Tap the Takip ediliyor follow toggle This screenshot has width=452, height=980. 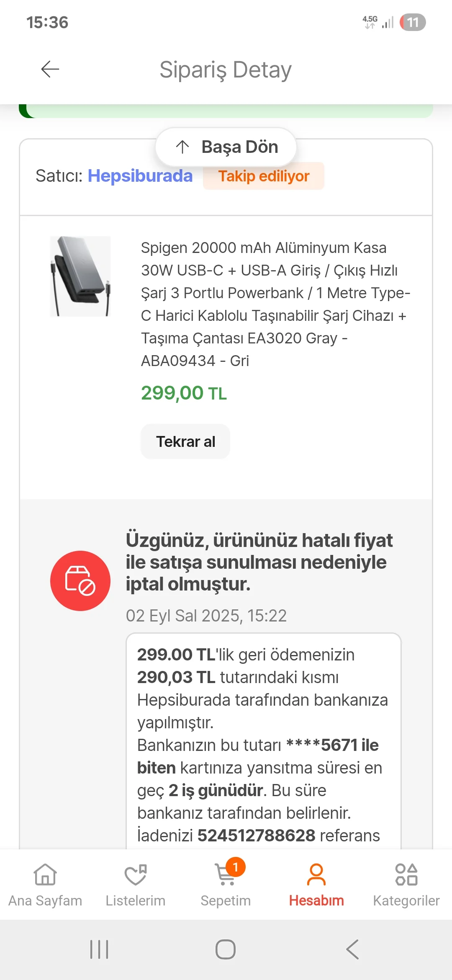click(264, 176)
